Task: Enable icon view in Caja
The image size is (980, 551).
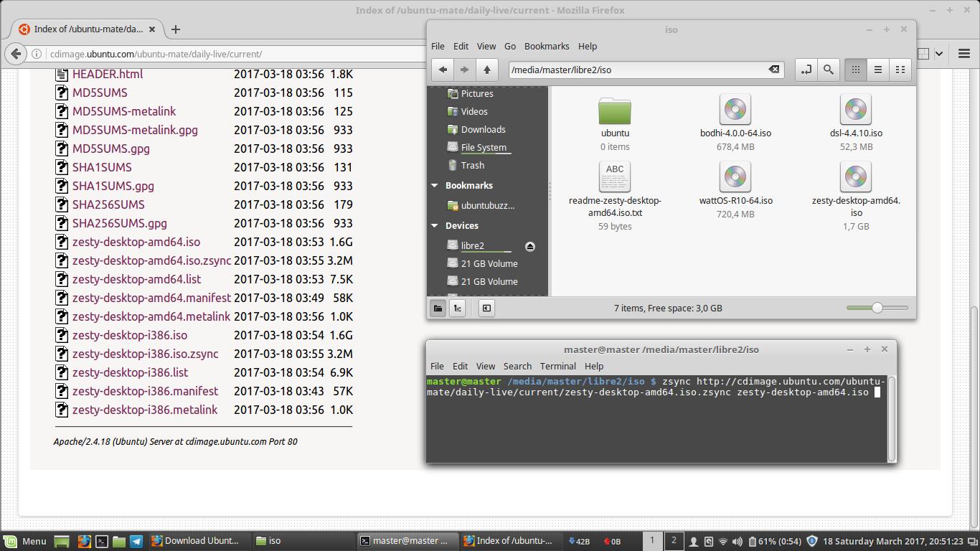Action: click(x=856, y=70)
